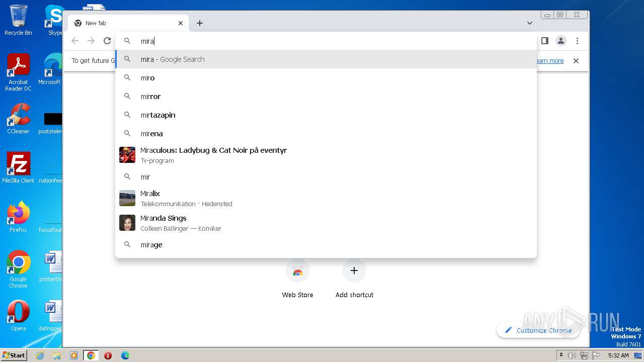Image resolution: width=644 pixels, height=362 pixels.
Task: Expand the tab search chevron
Action: 530,23
